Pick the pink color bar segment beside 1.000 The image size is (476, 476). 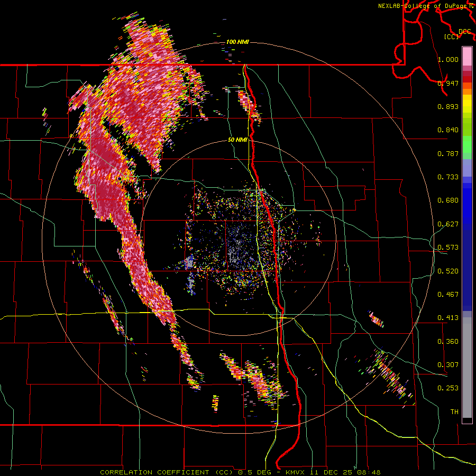[467, 57]
